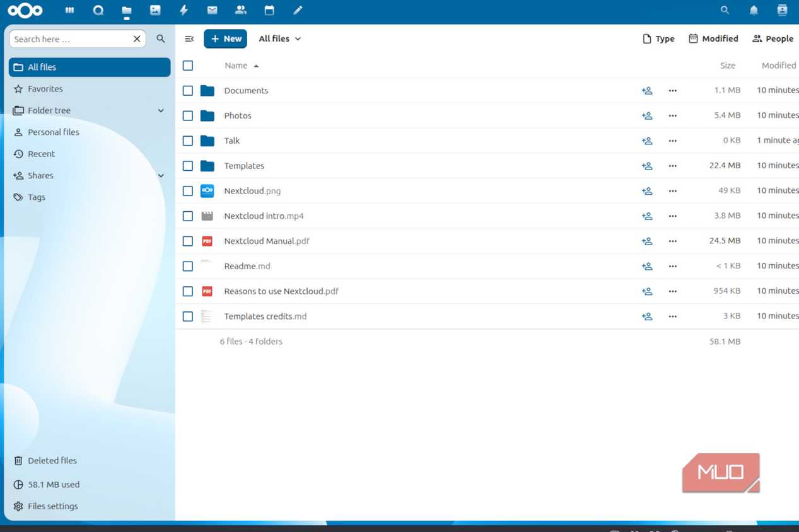The width and height of the screenshot is (799, 532).
Task: Open Files settings
Action: tap(90, 506)
